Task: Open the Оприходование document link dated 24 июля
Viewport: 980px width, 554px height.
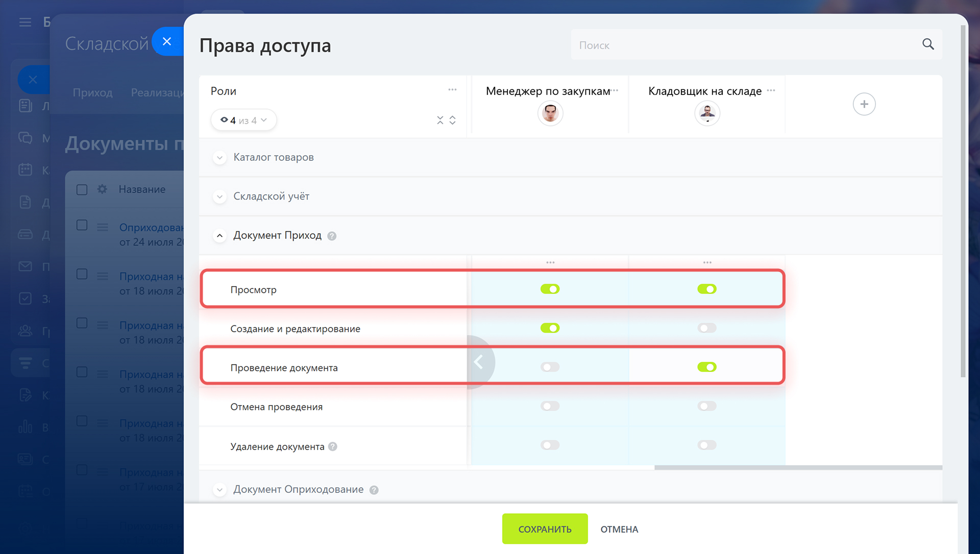Action: point(151,228)
